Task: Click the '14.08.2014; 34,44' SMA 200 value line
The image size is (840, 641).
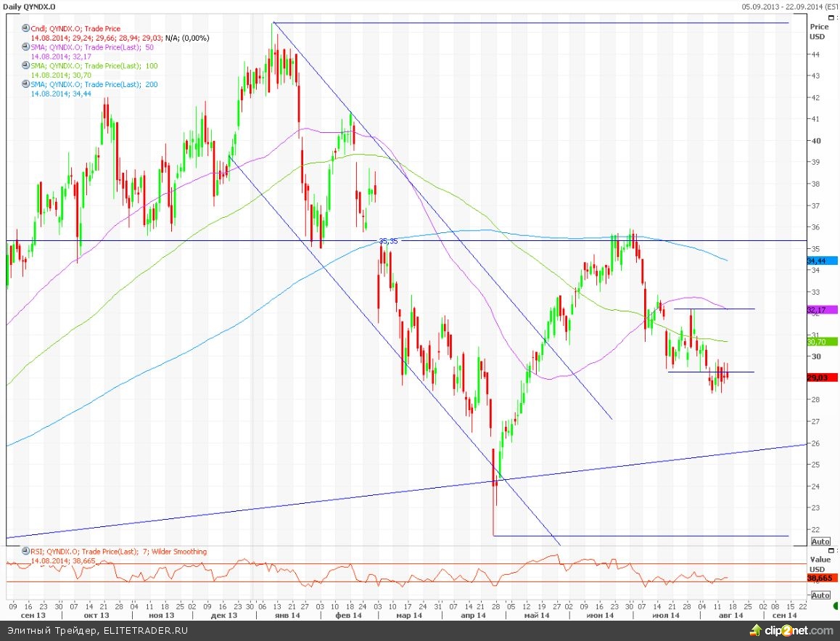Action: [x=61, y=93]
